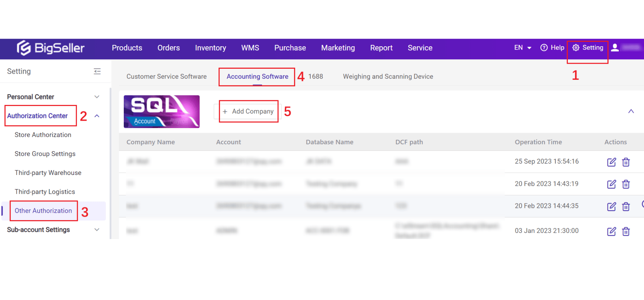Collapse the Setting sidebar menu icon
Image resolution: width=644 pixels, height=300 pixels.
pyautogui.click(x=97, y=71)
